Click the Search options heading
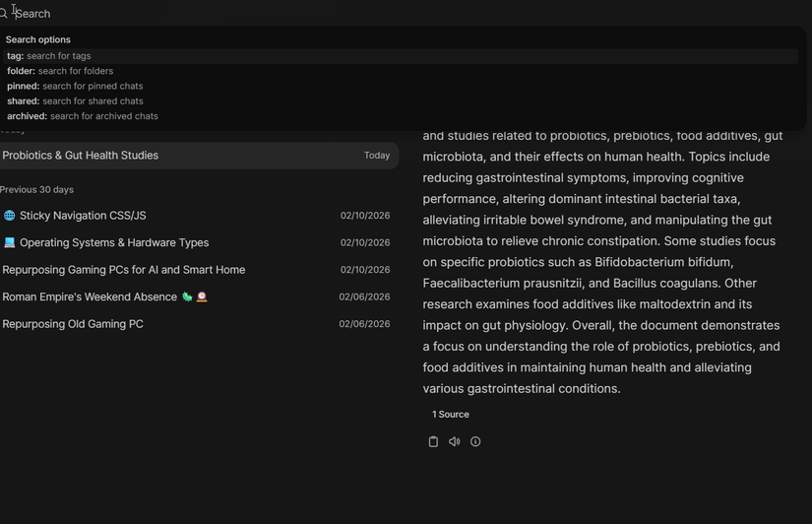 coord(37,40)
